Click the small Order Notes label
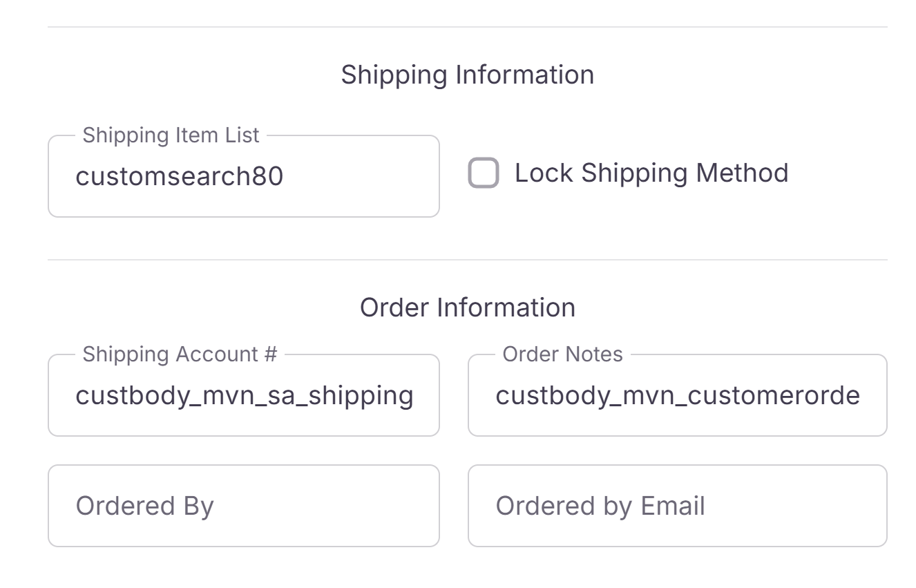This screenshot has width=916, height=588. [562, 354]
